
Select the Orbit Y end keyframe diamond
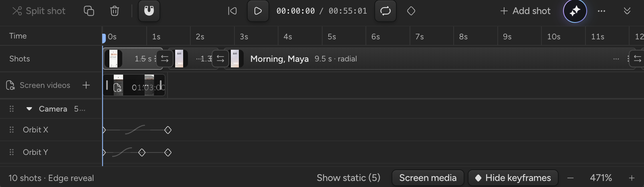[x=168, y=152]
